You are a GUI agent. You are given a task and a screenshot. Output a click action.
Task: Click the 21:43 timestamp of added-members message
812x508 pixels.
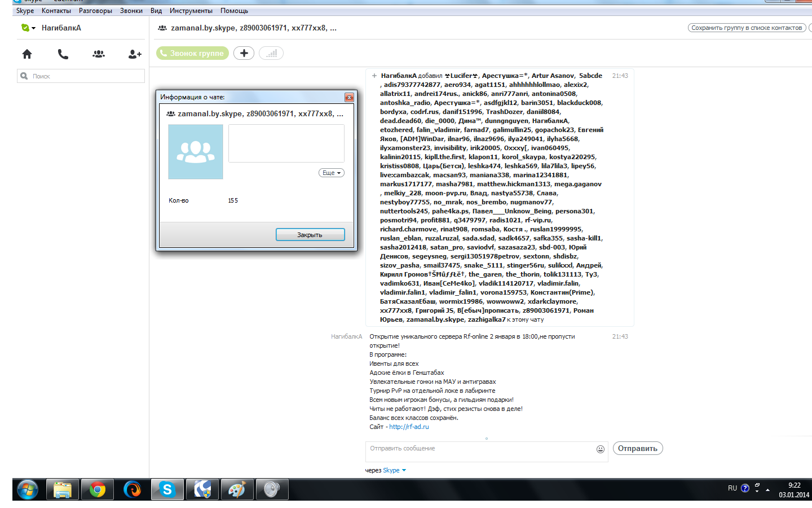pos(620,76)
